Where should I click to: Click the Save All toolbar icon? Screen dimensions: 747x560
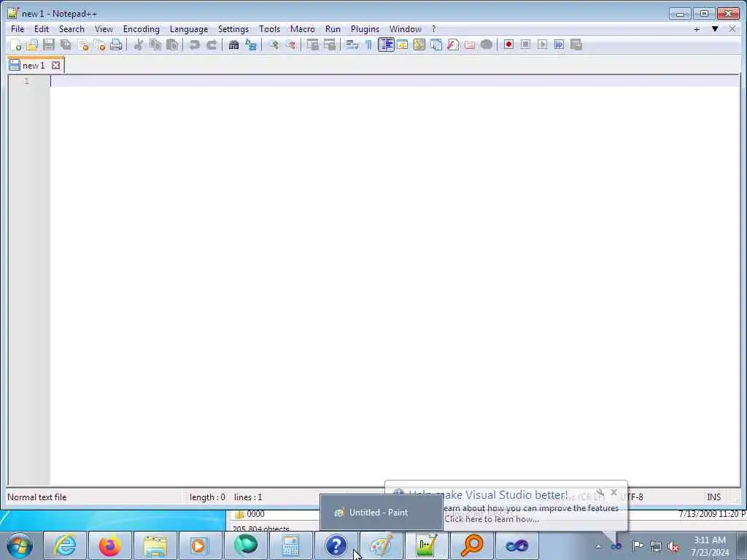[66, 44]
